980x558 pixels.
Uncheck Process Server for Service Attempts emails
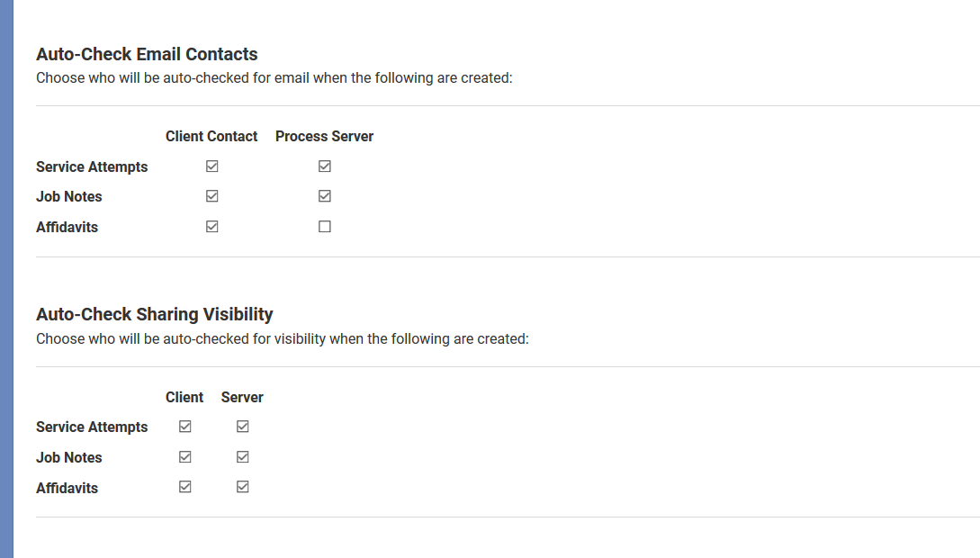pyautogui.click(x=324, y=166)
